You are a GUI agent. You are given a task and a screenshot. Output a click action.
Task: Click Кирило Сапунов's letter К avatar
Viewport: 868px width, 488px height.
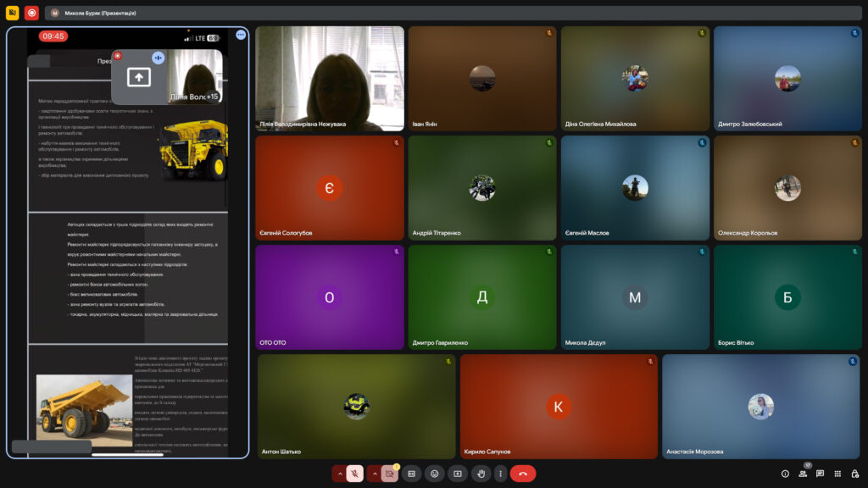[x=559, y=407]
